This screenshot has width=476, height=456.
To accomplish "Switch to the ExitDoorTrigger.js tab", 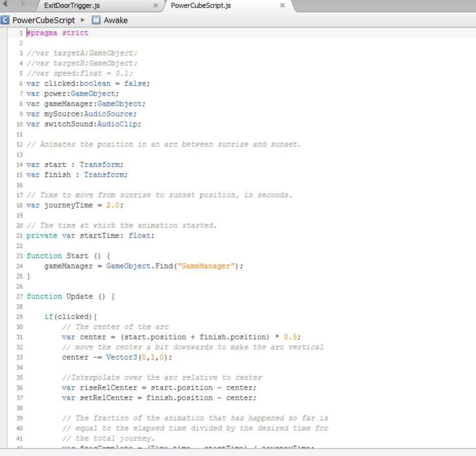I will (72, 6).
